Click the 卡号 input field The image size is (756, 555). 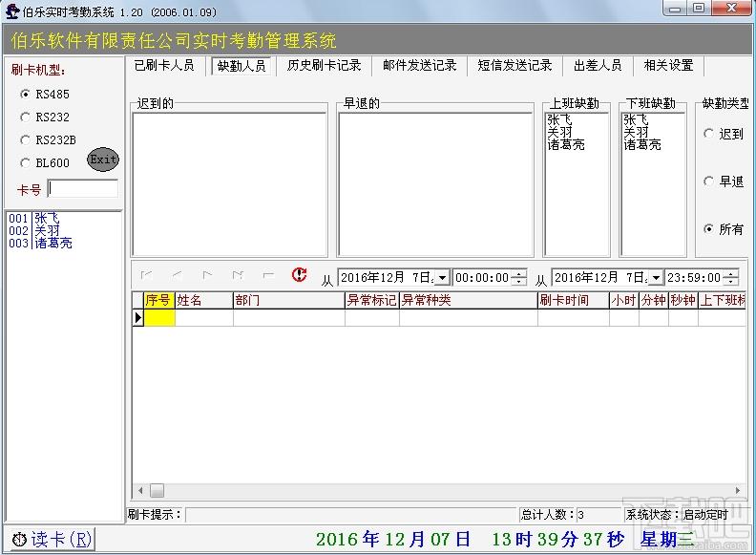(83, 189)
